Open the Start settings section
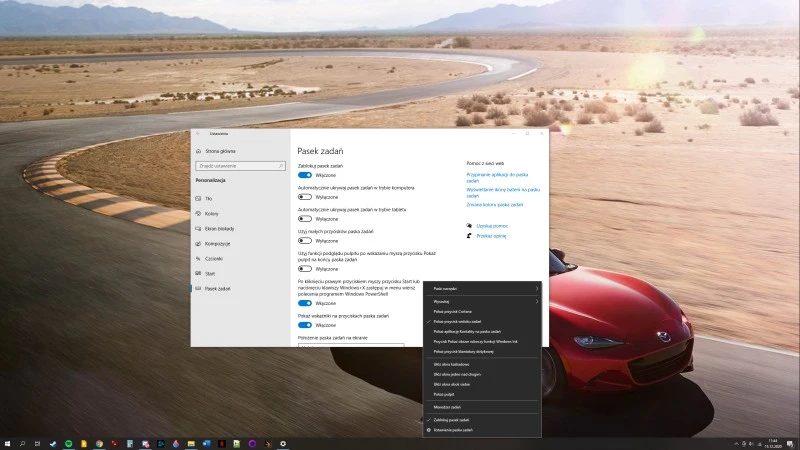 (210, 273)
